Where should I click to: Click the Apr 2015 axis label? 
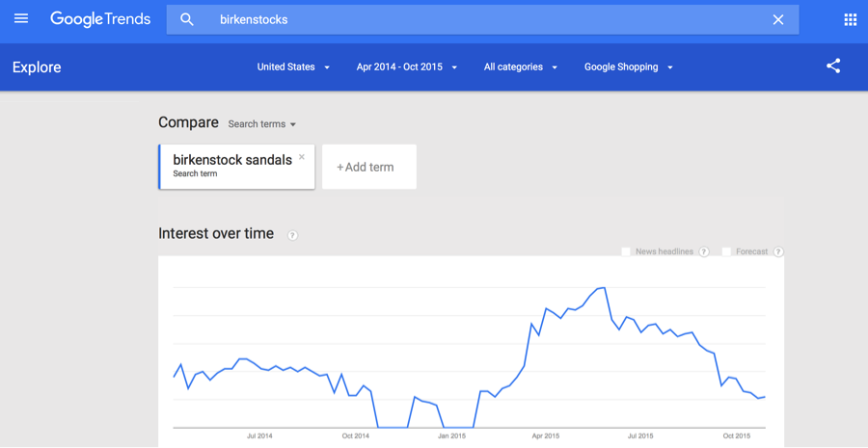point(547,435)
